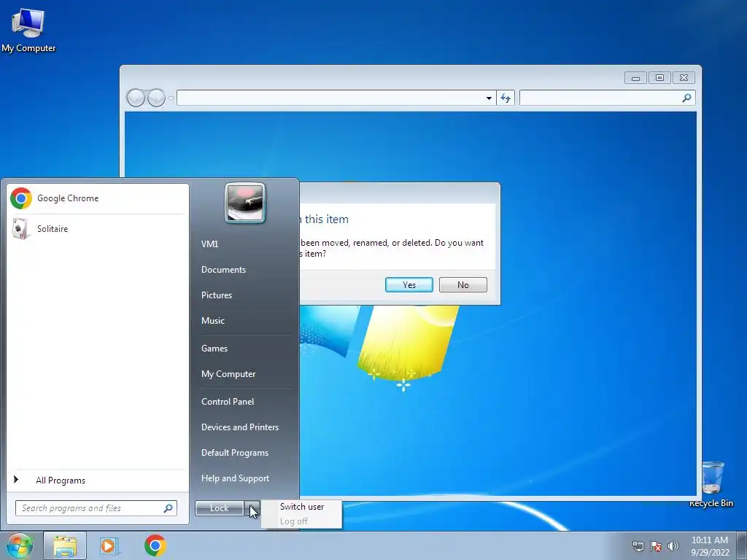Open Default Programs
This screenshot has width=747, height=560.
point(235,453)
